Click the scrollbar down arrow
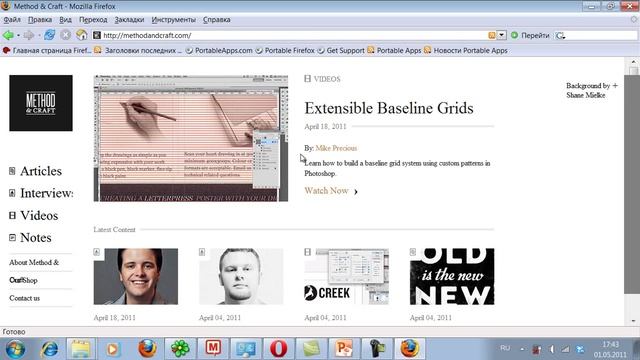The width and height of the screenshot is (640, 360). [633, 320]
